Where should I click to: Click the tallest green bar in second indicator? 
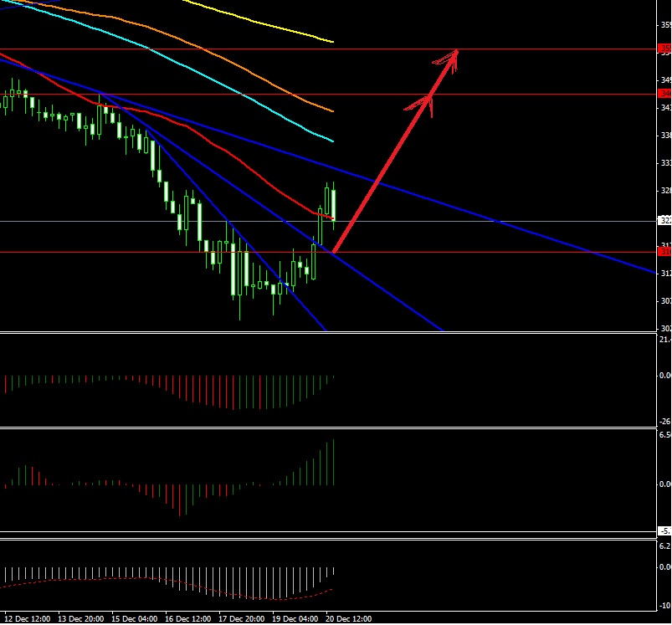(334, 463)
